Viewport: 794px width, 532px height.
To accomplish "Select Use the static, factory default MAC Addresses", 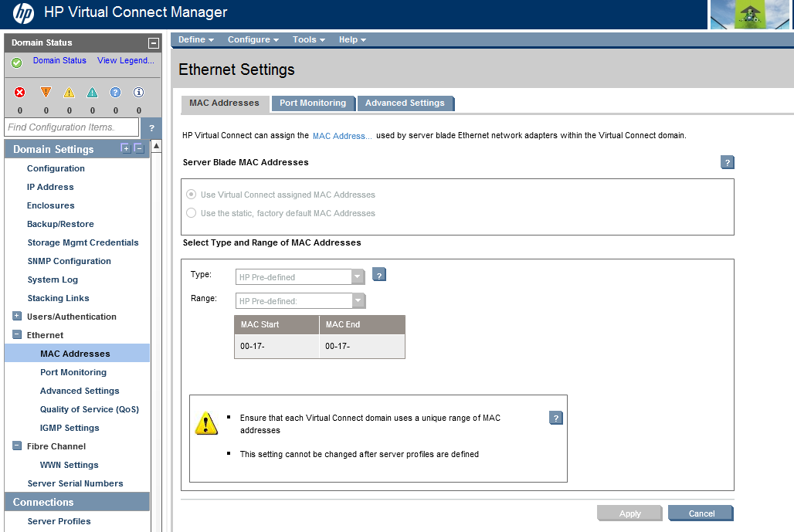I will [191, 213].
